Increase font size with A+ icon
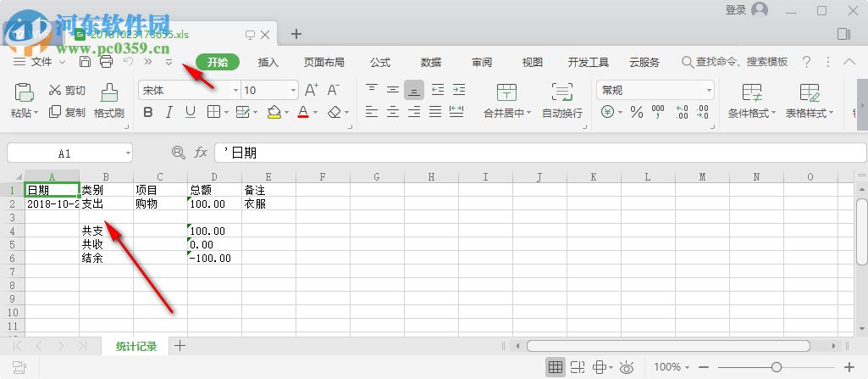The height and width of the screenshot is (379, 868). pos(312,90)
